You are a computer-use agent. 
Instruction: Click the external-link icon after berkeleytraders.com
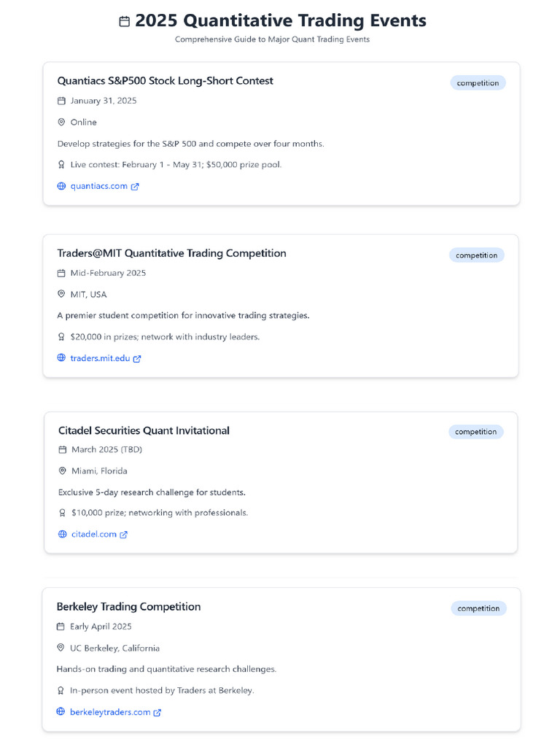157,713
